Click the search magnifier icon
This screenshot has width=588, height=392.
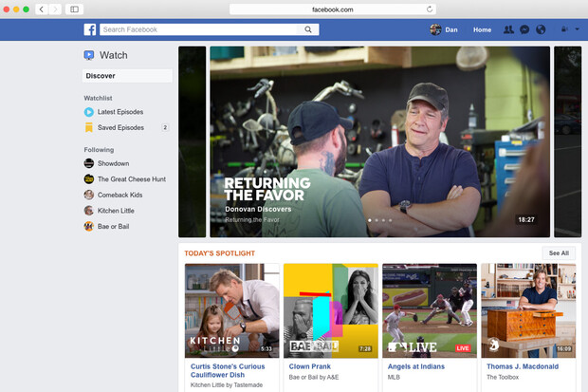[308, 29]
